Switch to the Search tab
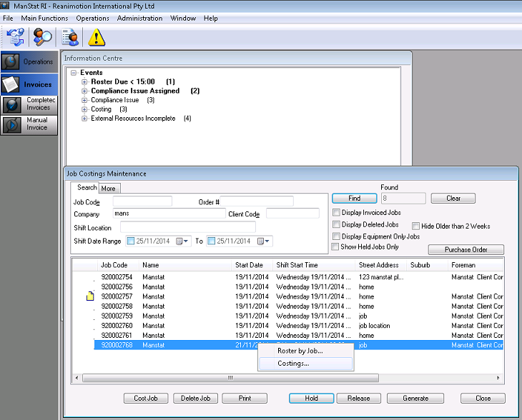This screenshot has height=420, width=522. click(x=86, y=188)
